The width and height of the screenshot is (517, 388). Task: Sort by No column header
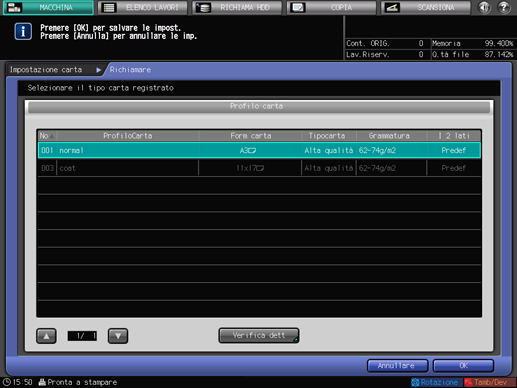tap(47, 136)
